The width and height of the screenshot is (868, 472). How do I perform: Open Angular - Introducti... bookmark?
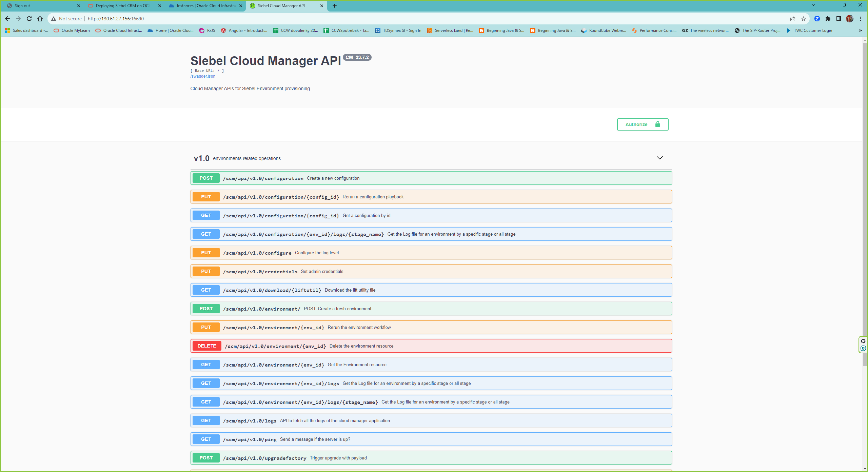coord(244,31)
